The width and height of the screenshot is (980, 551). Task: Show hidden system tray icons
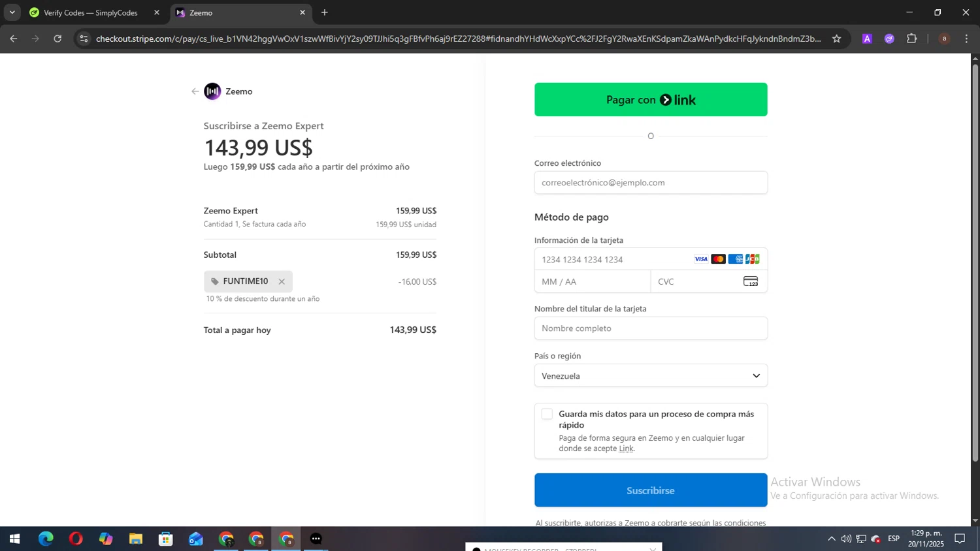tap(831, 539)
